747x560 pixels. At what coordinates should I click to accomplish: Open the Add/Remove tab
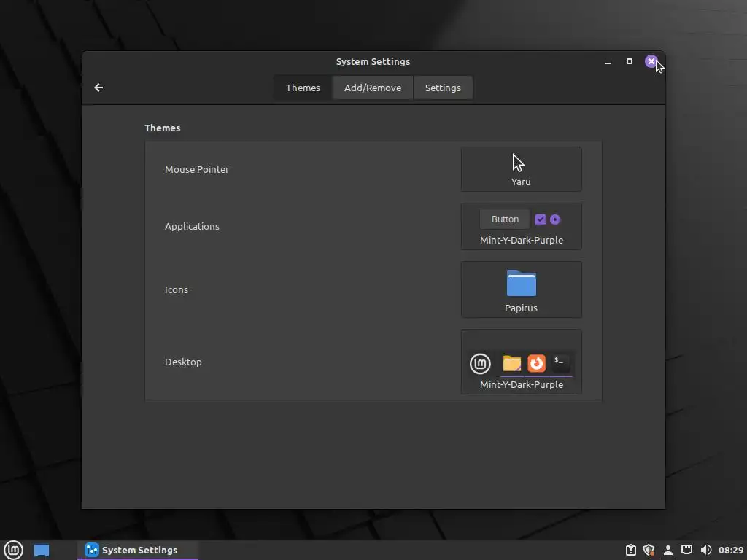373,87
